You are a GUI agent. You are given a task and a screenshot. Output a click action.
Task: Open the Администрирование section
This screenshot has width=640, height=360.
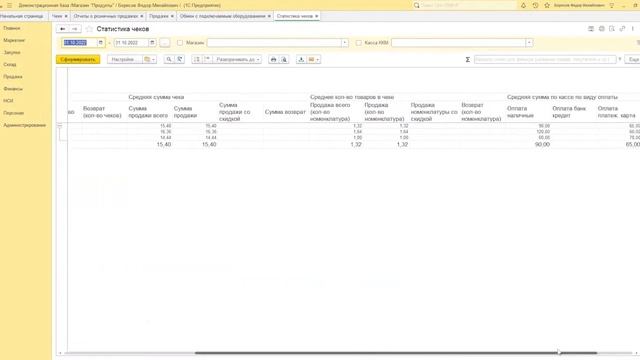coord(24,125)
